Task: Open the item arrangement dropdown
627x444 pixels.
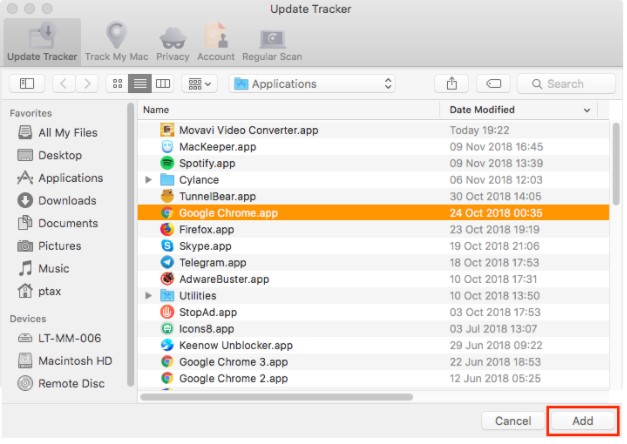Action: (x=200, y=84)
